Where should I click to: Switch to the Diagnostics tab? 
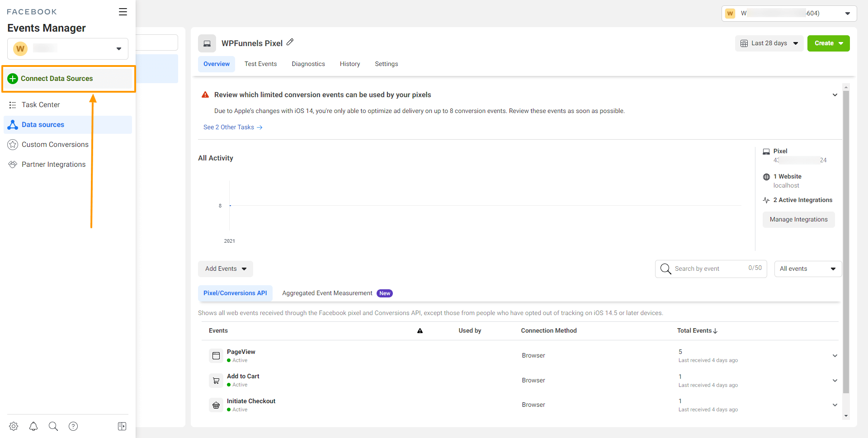coord(308,64)
